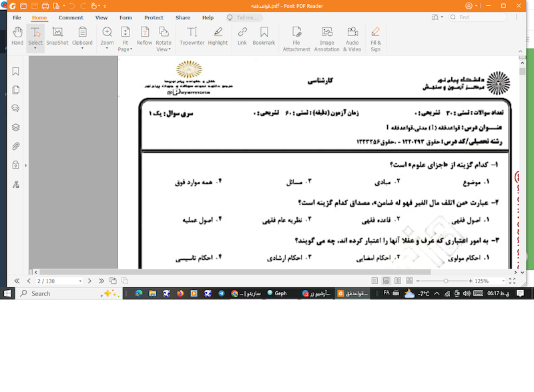Open the Comments panel in the sidebar
The image size is (534, 392).
[15, 108]
